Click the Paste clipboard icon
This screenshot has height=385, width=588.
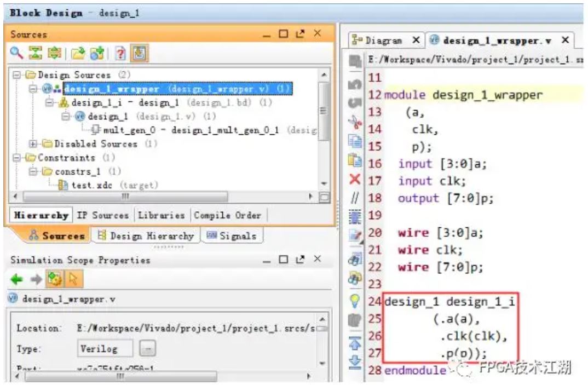[355, 160]
